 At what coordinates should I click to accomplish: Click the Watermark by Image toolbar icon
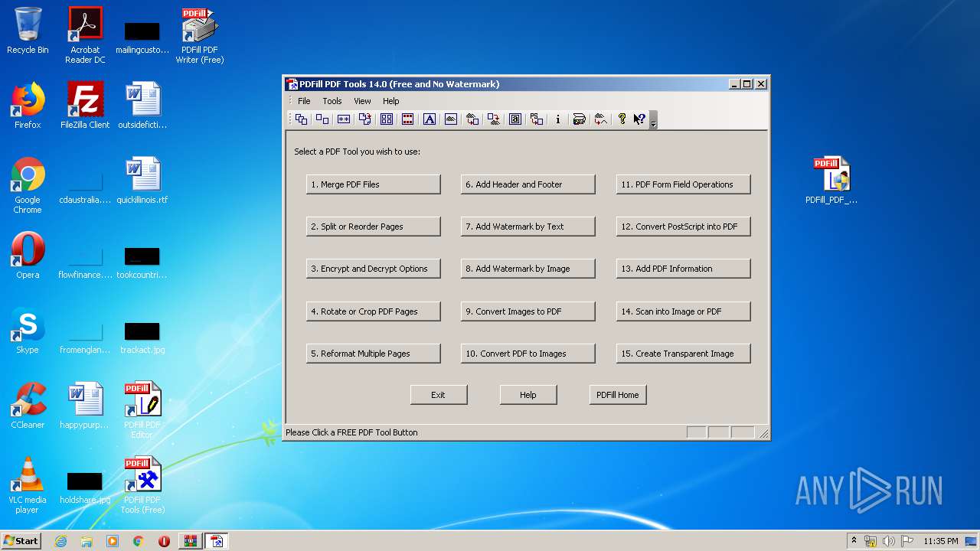[451, 119]
